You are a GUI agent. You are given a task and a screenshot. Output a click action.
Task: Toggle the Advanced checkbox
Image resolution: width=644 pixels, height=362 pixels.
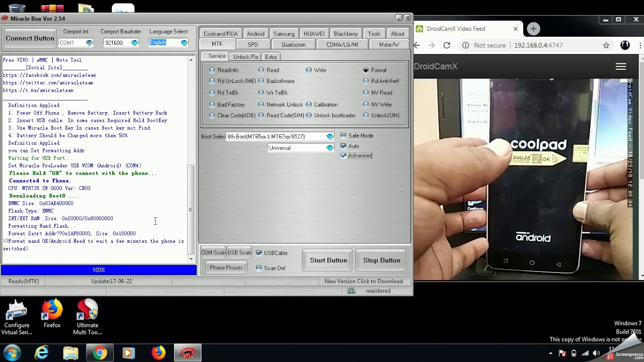click(x=343, y=155)
